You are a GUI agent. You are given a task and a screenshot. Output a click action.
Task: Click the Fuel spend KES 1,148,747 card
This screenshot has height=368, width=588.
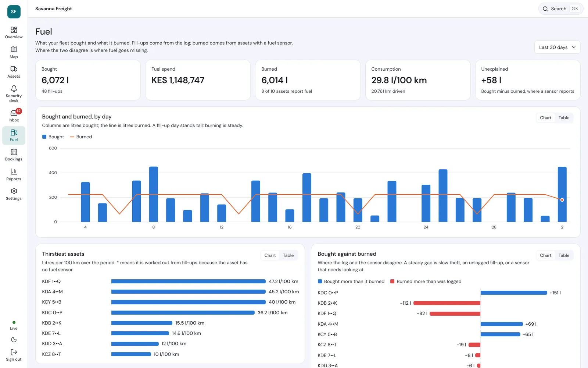point(198,80)
